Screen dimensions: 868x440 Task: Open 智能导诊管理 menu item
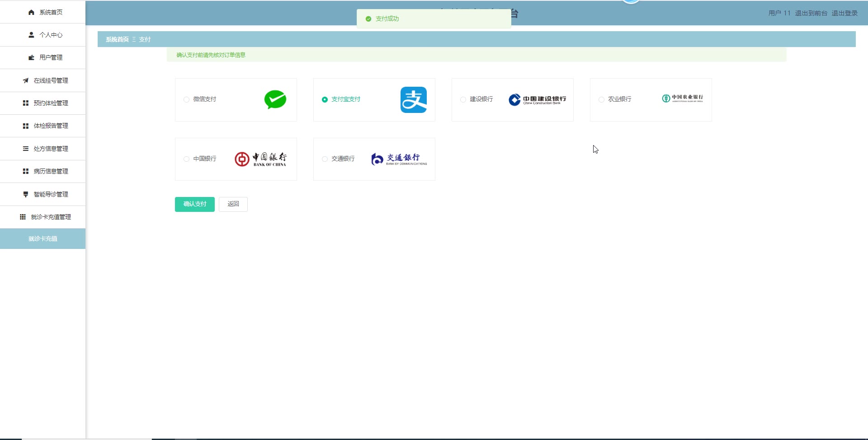(43, 194)
